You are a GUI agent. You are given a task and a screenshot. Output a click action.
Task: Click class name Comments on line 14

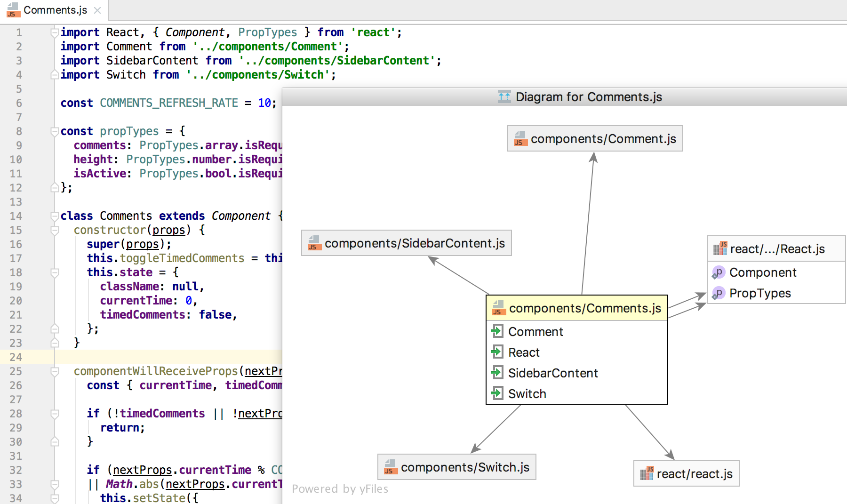coord(126,216)
